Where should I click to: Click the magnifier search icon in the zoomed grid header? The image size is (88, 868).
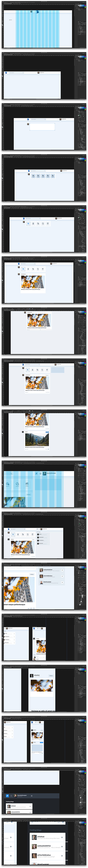(11, 473)
